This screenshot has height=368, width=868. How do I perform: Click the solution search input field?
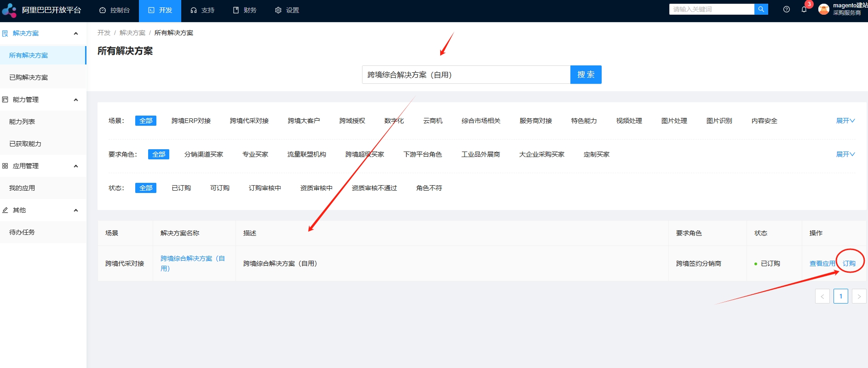click(x=466, y=75)
